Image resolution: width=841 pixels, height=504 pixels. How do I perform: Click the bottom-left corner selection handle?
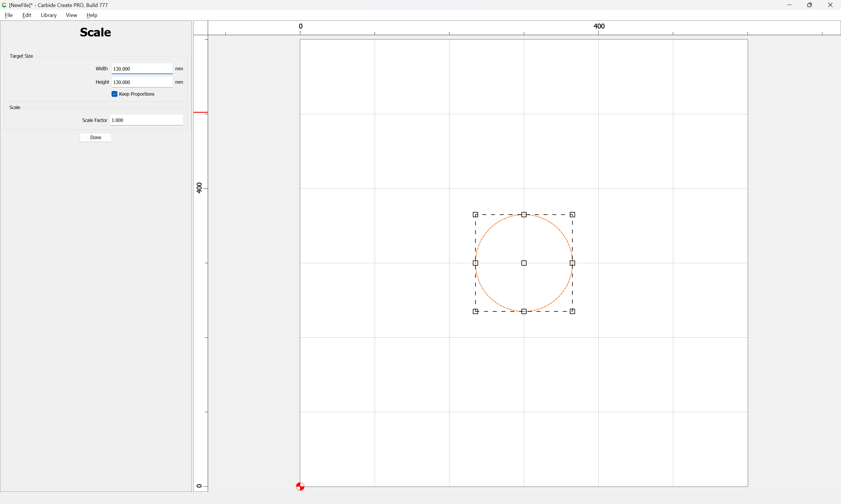tap(475, 311)
